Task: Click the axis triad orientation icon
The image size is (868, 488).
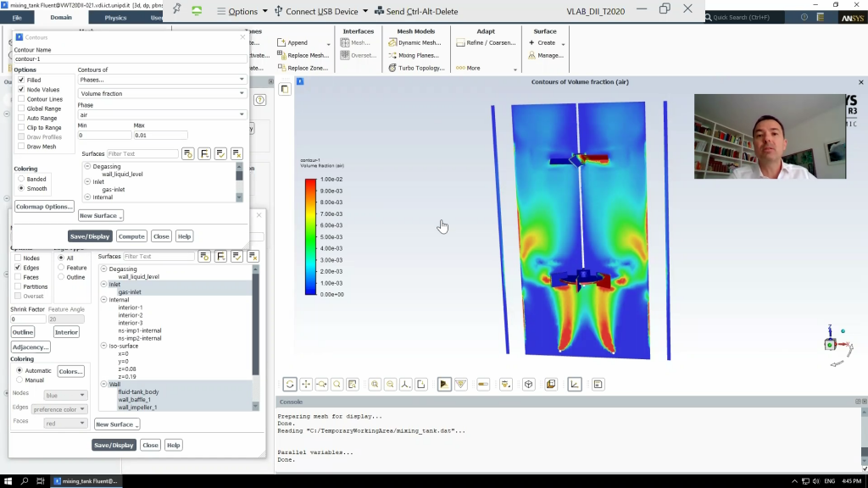Action: 406,385
